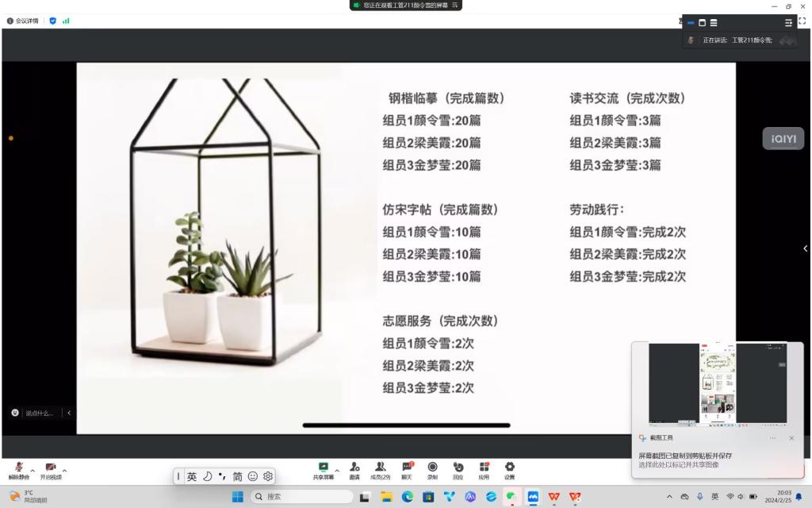Open the screenshot thumbnail in Snipping Tool notification
812x508 pixels.
click(x=718, y=383)
